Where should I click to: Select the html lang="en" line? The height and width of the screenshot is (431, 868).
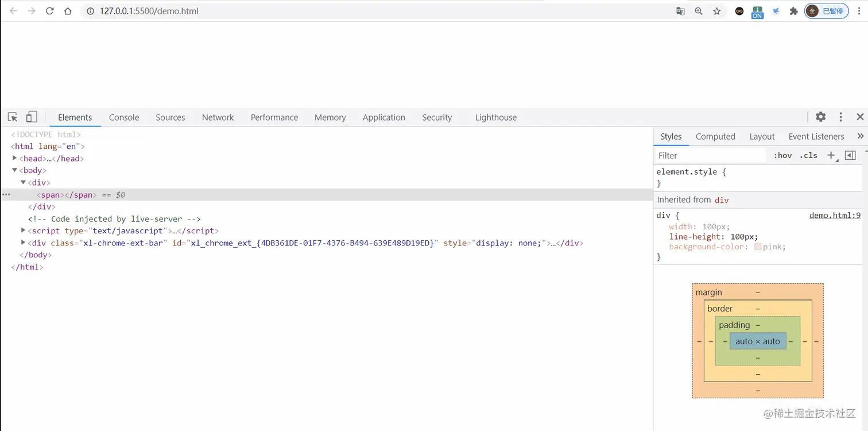[48, 146]
